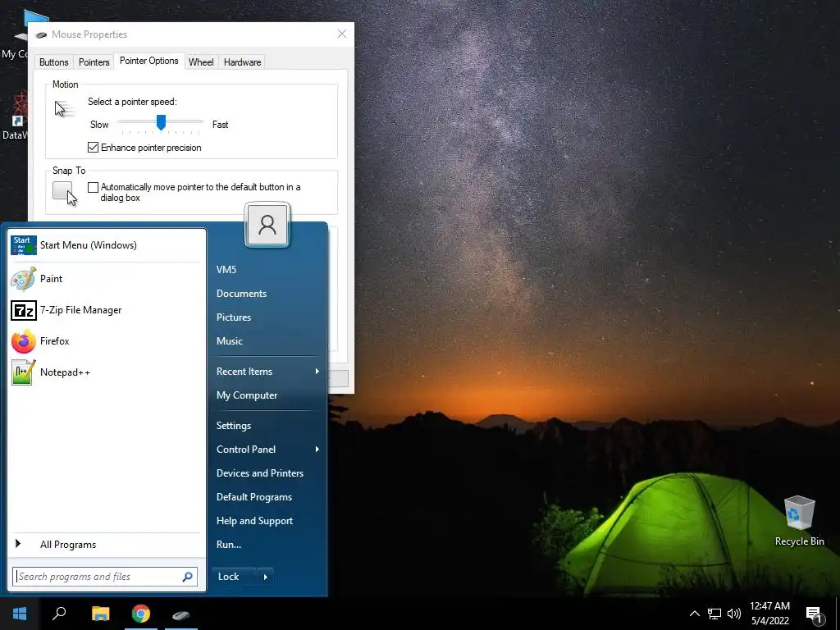Open Google Chrome from the taskbar
The width and height of the screenshot is (840, 630).
(x=141, y=614)
